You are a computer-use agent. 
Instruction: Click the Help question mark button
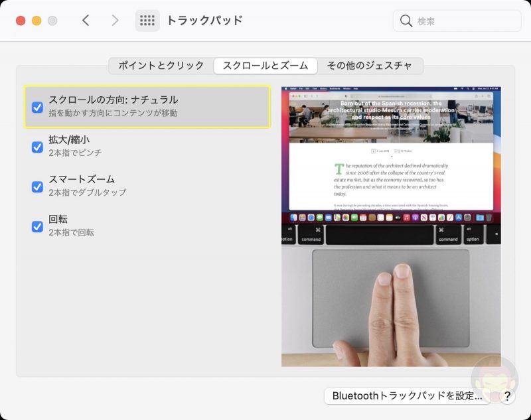(x=508, y=395)
